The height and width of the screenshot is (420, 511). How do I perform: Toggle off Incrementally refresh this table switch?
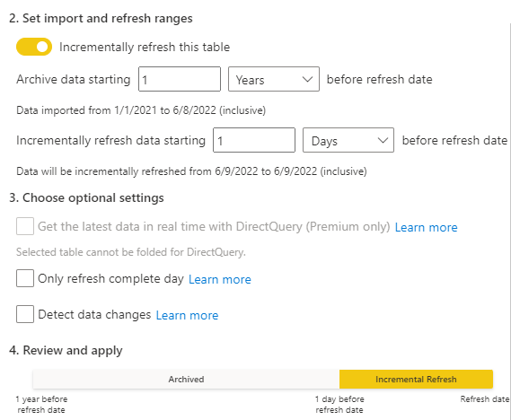(x=34, y=47)
